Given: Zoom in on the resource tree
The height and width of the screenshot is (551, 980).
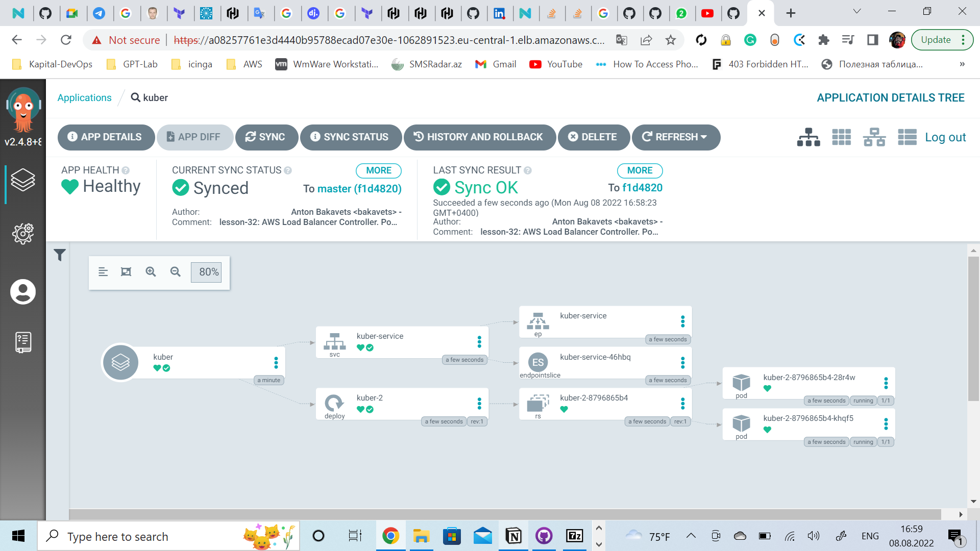Looking at the screenshot, I should pyautogui.click(x=151, y=272).
